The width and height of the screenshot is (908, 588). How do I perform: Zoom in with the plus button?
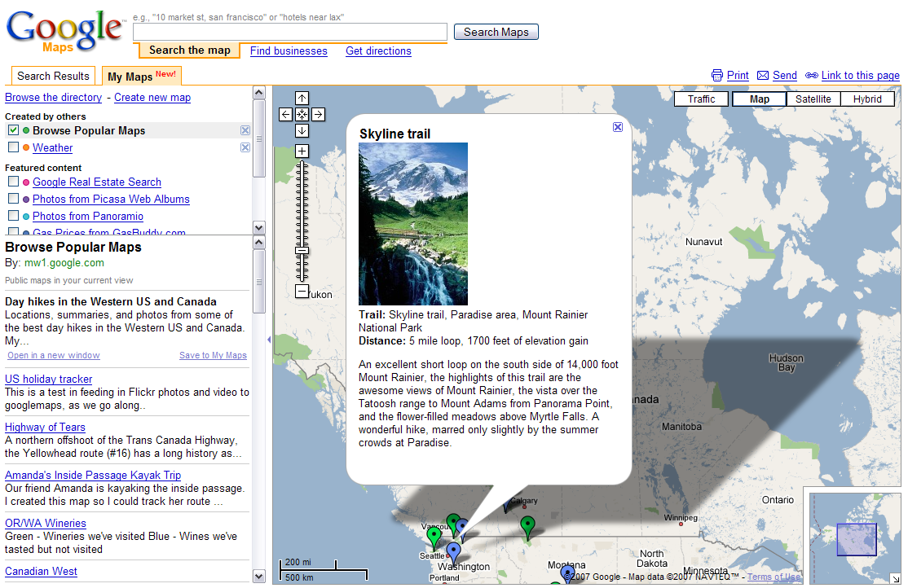click(x=302, y=151)
